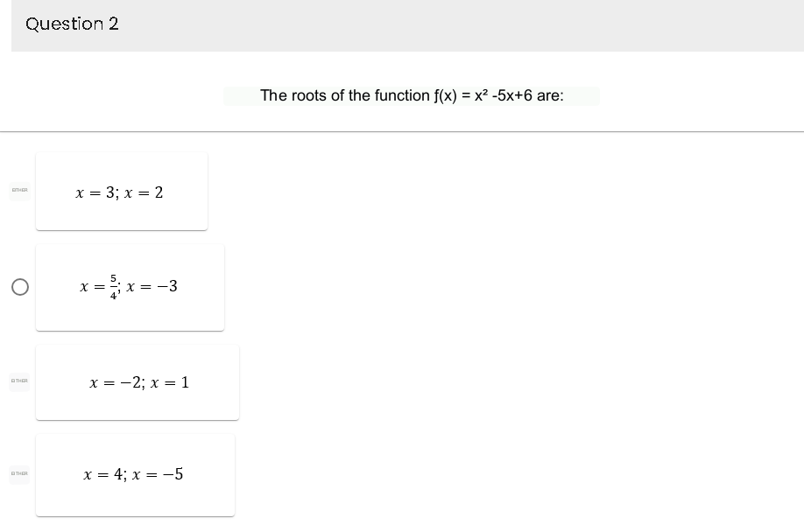Choose the option "x = -2; x = 1"
The image size is (804, 532).
point(138,382)
